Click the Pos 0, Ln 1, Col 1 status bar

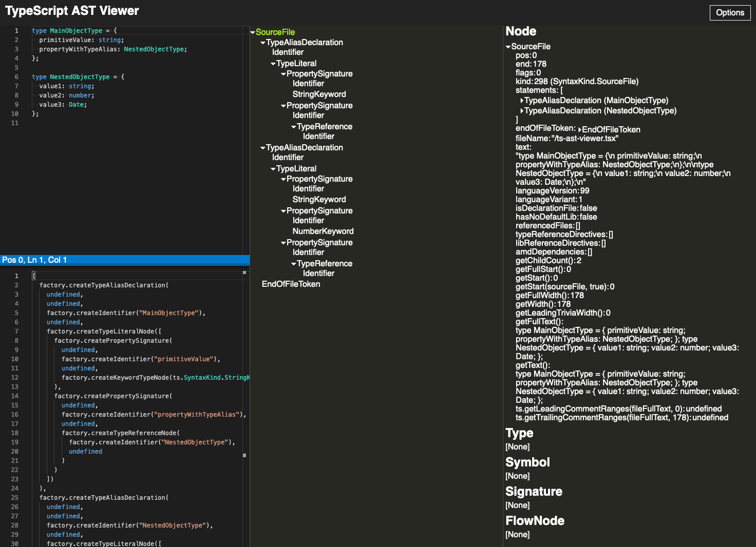[34, 260]
